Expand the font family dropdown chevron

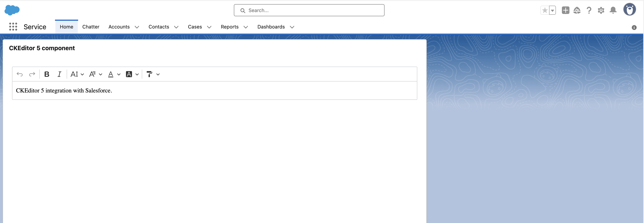click(101, 74)
